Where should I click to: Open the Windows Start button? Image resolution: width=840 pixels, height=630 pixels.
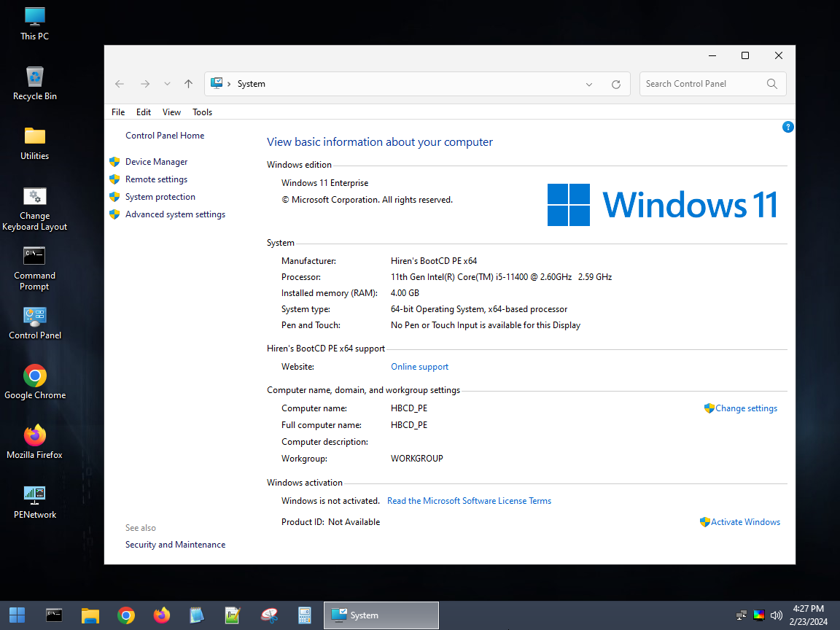17,615
